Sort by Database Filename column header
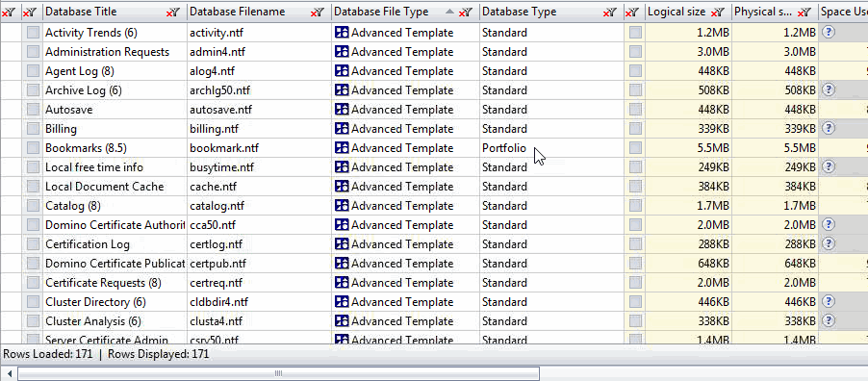The height and width of the screenshot is (381, 868). click(x=238, y=12)
